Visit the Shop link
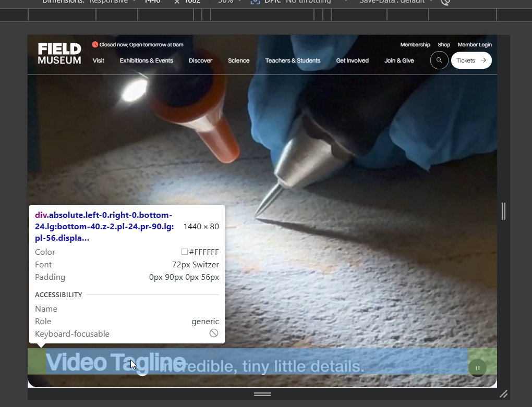The height and width of the screenshot is (407, 532). click(444, 45)
